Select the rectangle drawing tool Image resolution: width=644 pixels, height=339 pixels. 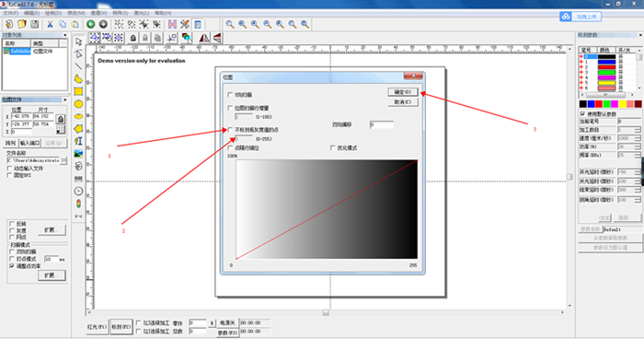(x=78, y=91)
